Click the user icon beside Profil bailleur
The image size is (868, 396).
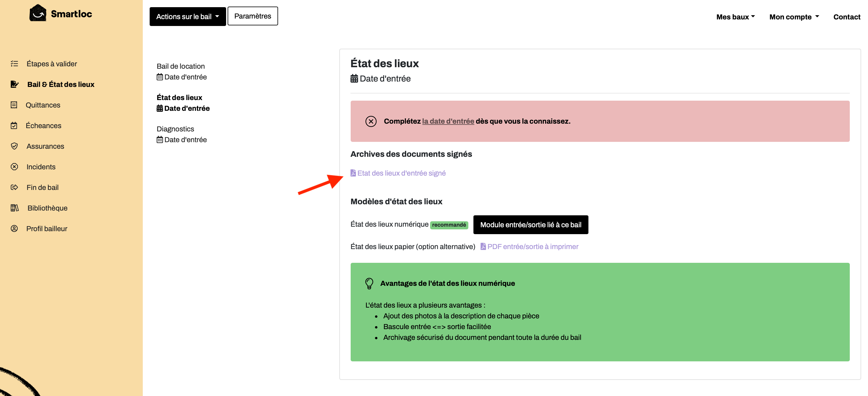coord(14,228)
